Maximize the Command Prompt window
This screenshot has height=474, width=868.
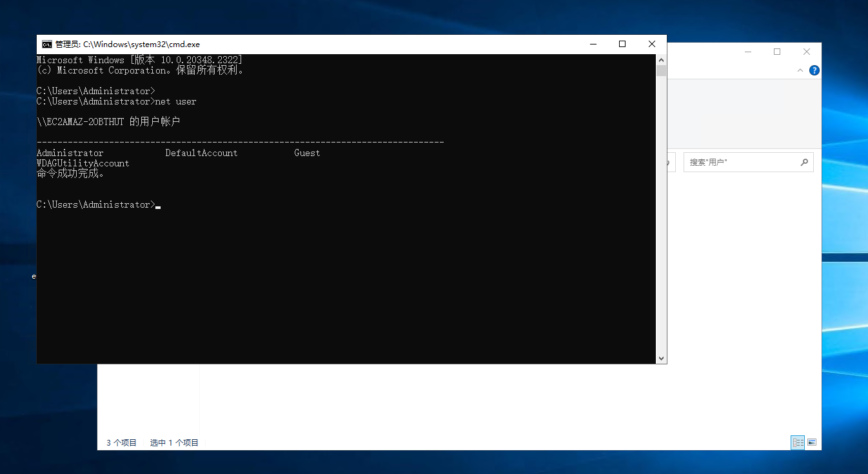click(x=622, y=44)
